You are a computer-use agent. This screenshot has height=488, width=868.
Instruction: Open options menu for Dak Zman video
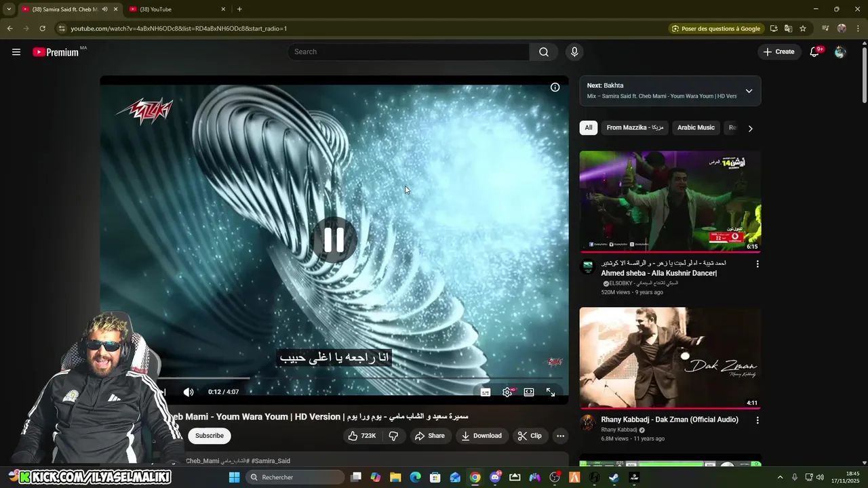pyautogui.click(x=757, y=420)
